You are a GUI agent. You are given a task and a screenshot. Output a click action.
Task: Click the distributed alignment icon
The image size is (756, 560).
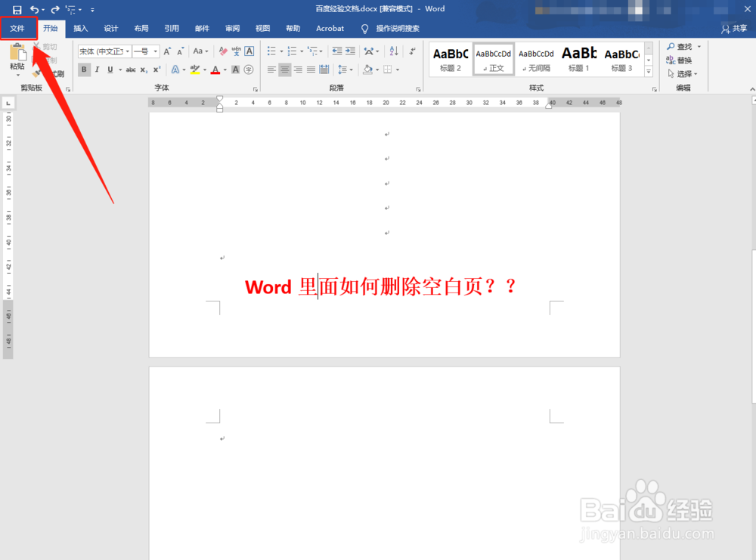tap(324, 70)
